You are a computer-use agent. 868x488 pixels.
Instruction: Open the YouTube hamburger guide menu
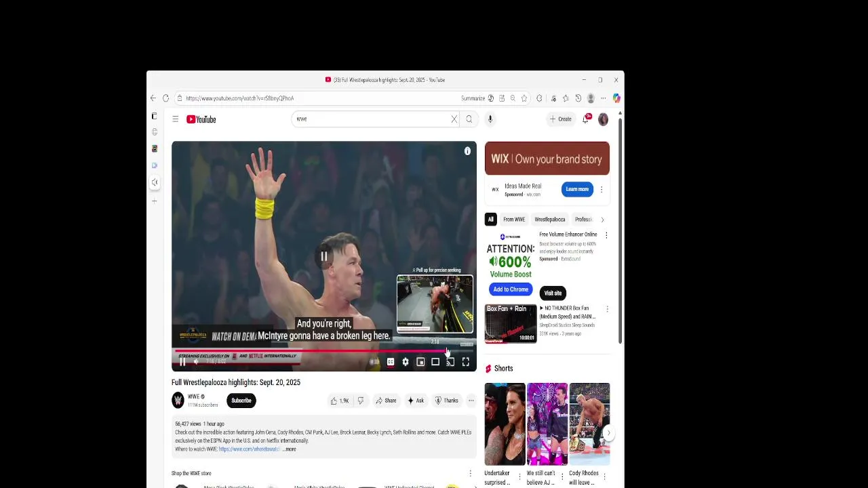tap(175, 119)
